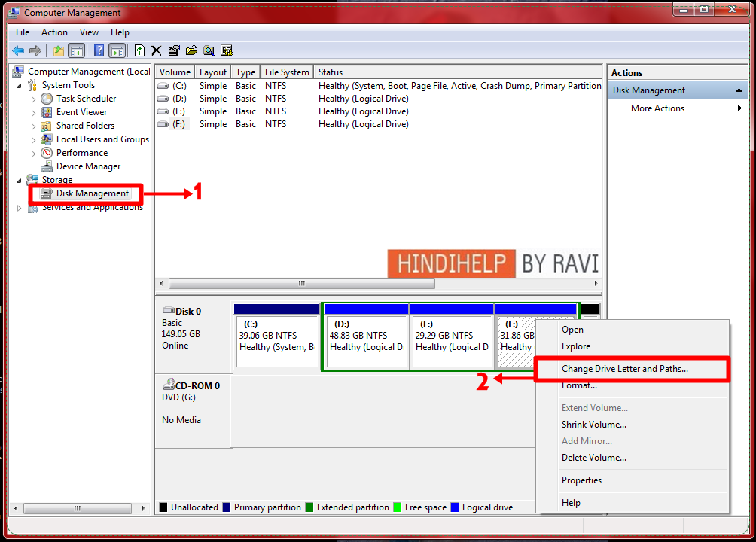Image resolution: width=756 pixels, height=542 pixels.
Task: Click the Back arrow toolbar icon
Action: 18,50
